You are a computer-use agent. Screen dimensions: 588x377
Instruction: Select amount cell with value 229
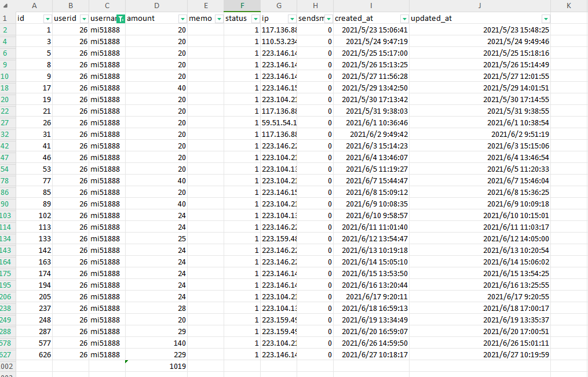click(x=156, y=355)
